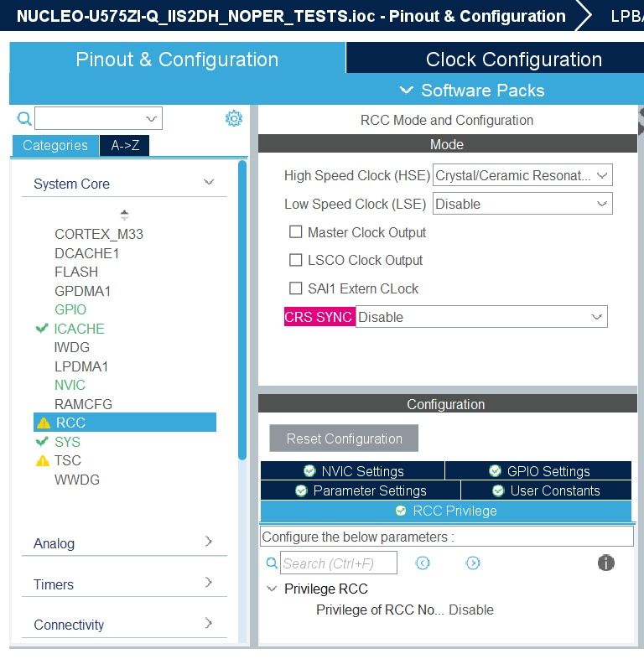Open User Constants tab
Image resolution: width=644 pixels, height=659 pixels.
[x=546, y=490]
